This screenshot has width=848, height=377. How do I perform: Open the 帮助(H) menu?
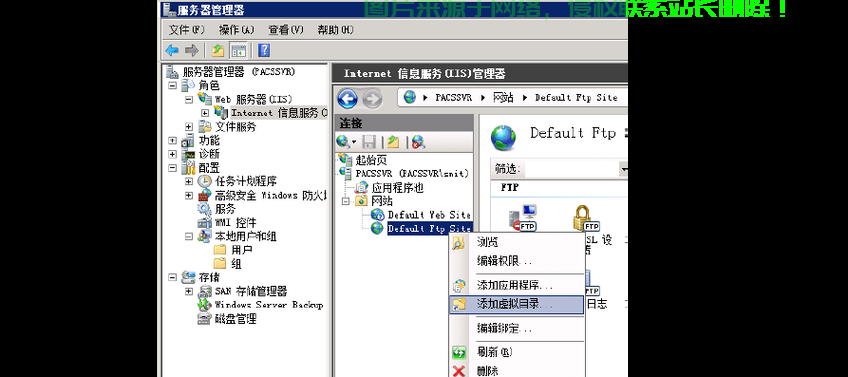[335, 30]
